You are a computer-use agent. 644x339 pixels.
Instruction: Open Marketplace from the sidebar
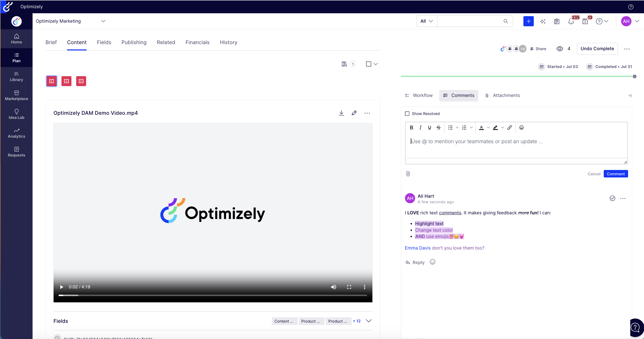[16, 95]
